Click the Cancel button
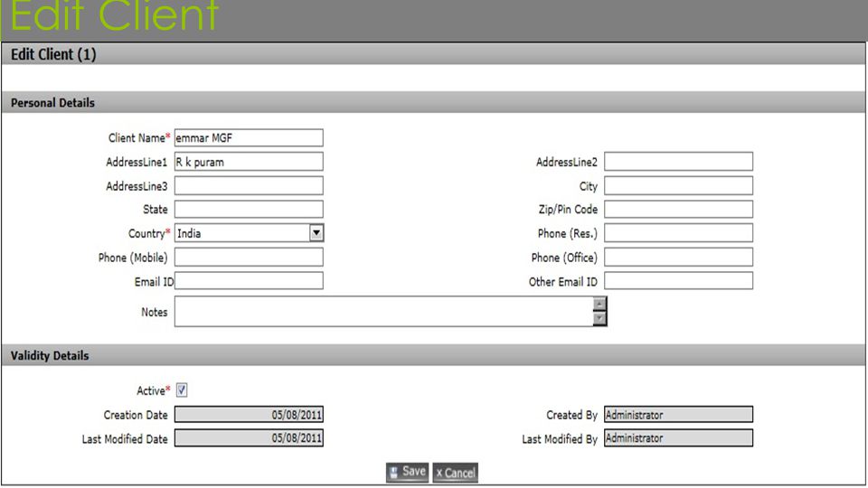The width and height of the screenshot is (868, 488). point(456,473)
